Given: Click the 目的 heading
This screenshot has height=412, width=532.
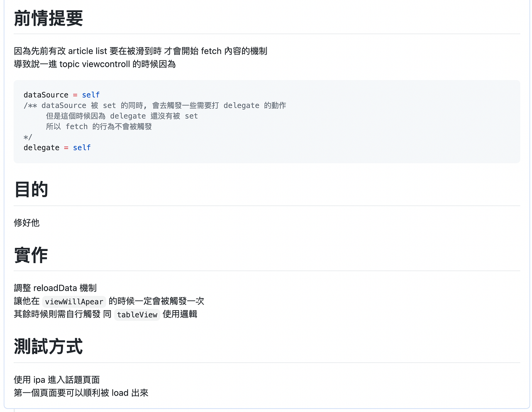Looking at the screenshot, I should pos(31,189).
